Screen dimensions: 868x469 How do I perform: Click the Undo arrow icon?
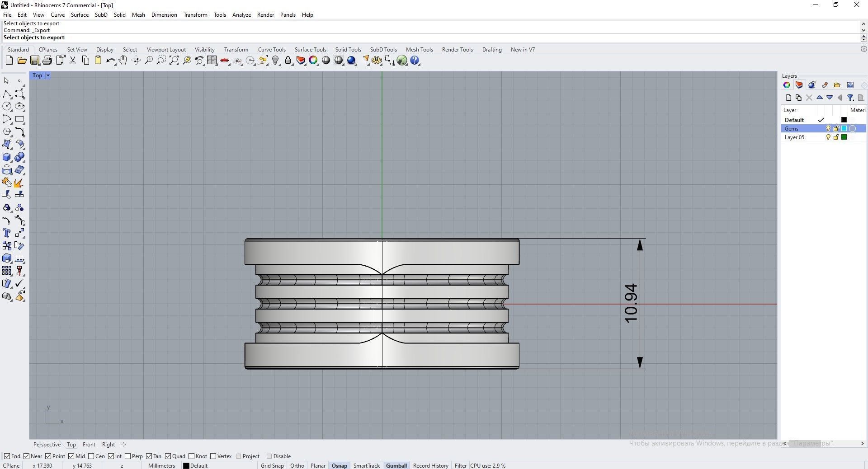point(110,61)
